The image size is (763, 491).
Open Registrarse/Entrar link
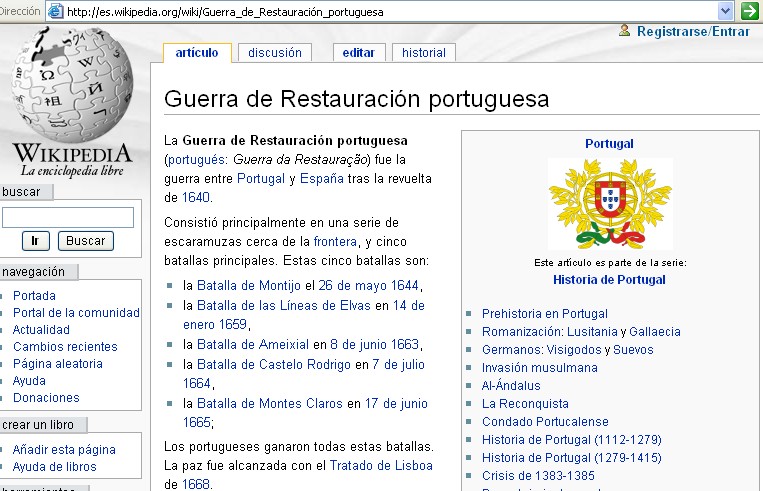[693, 31]
